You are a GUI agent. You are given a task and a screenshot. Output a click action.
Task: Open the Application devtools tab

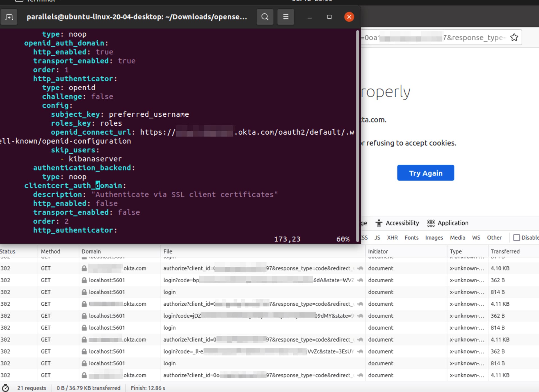[x=453, y=223]
